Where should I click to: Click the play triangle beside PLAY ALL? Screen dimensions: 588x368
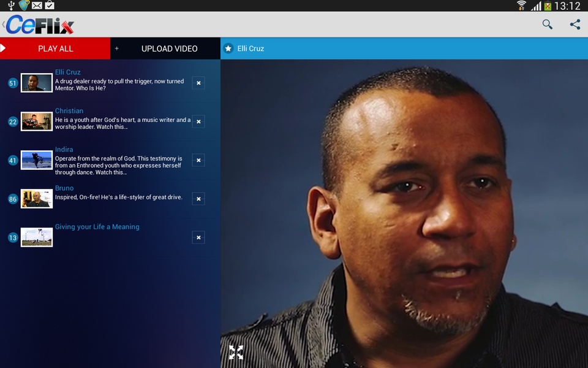3,48
